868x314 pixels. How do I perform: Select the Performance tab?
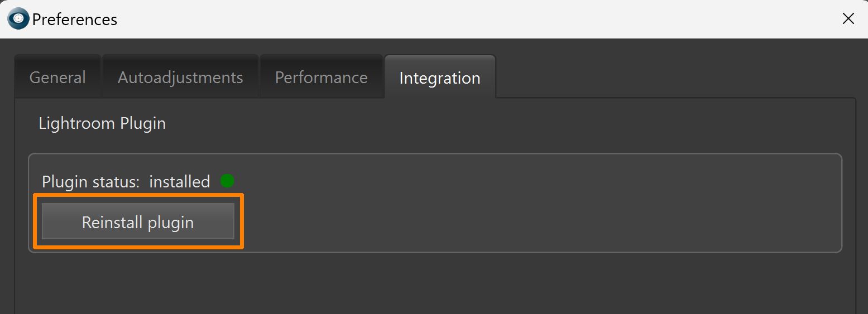click(x=321, y=77)
